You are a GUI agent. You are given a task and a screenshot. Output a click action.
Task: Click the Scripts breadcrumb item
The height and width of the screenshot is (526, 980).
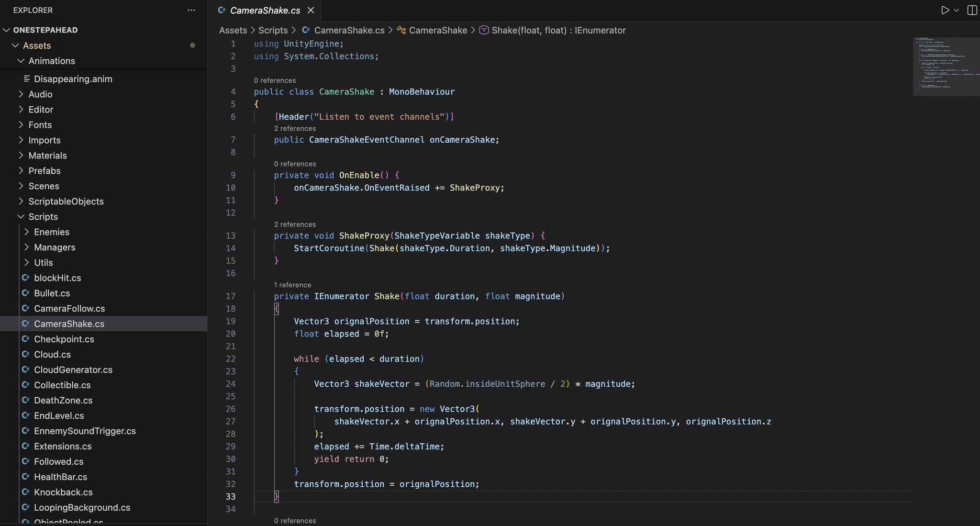click(273, 30)
